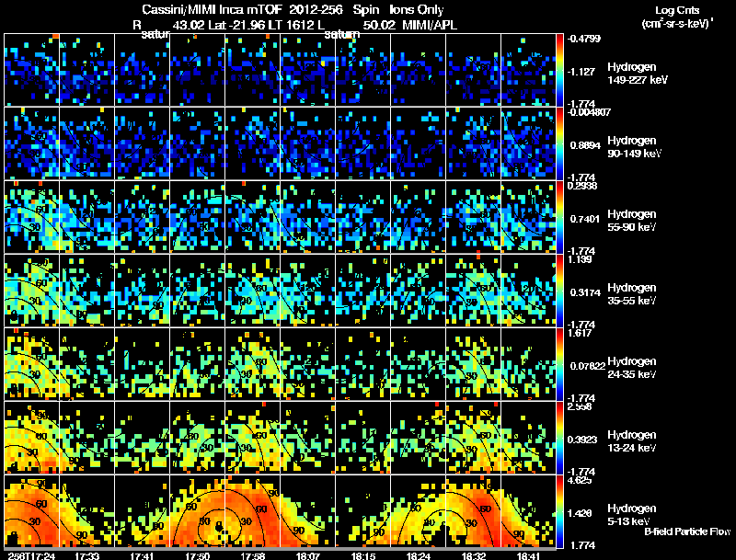Click the MIMI/APL label in the header
Image resolution: width=736 pixels, height=560 pixels.
coord(430,26)
